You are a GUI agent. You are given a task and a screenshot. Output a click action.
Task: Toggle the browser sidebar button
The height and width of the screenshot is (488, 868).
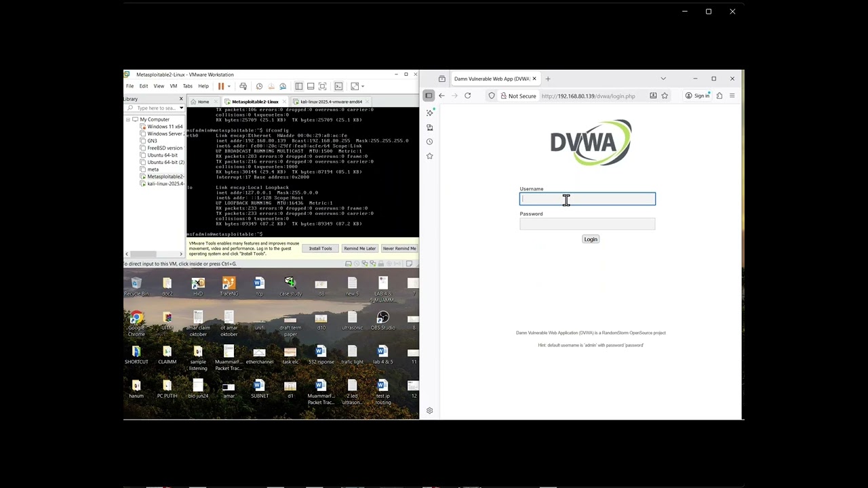(429, 96)
